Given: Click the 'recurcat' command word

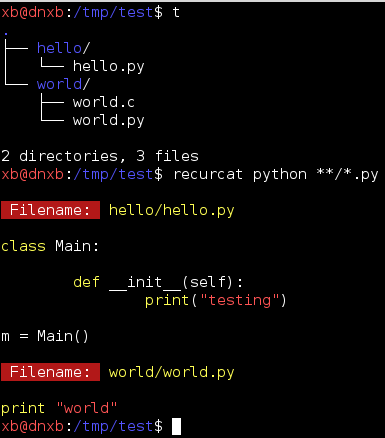Looking at the screenshot, I should click(x=208, y=174).
